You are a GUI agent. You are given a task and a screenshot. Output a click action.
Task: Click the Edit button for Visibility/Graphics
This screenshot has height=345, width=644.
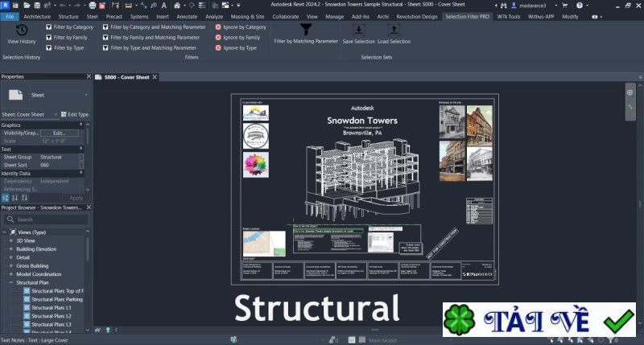click(x=59, y=133)
